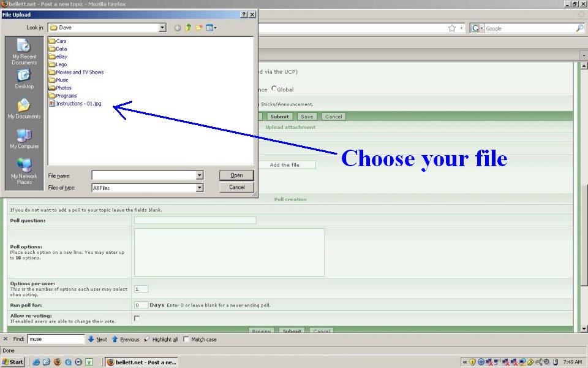Click the dialog's back navigation arrow
The image size is (588, 368).
pos(178,28)
